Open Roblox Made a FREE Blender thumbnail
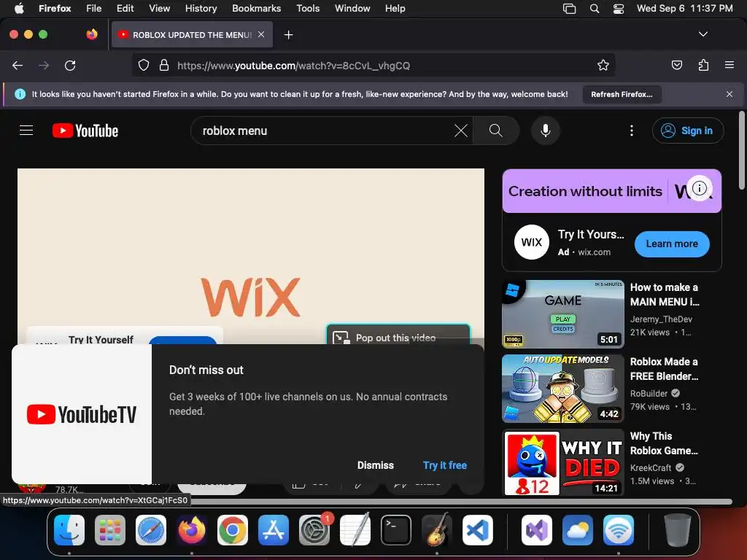The width and height of the screenshot is (747, 560). click(x=563, y=389)
